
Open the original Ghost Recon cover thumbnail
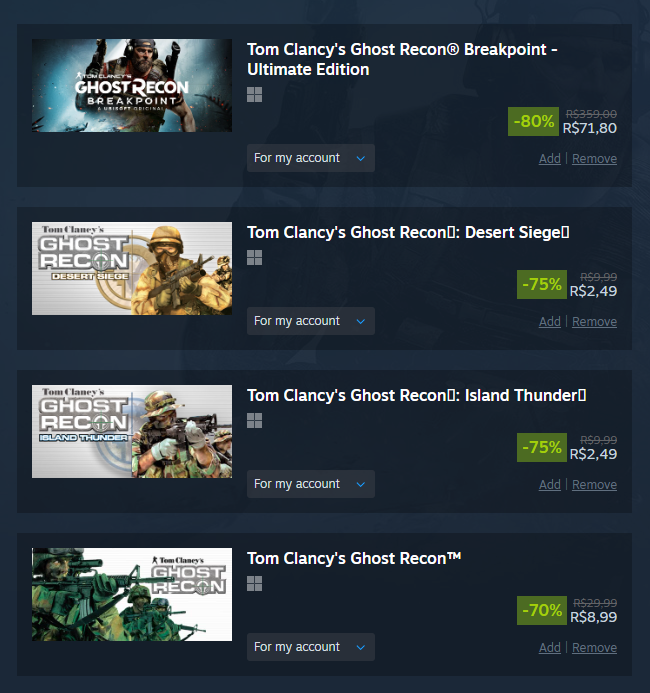(132, 594)
